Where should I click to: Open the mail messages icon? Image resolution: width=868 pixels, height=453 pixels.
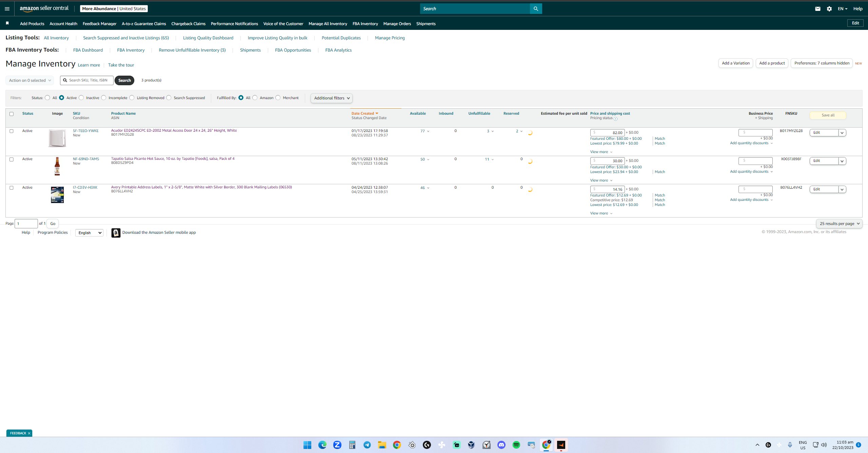click(818, 9)
